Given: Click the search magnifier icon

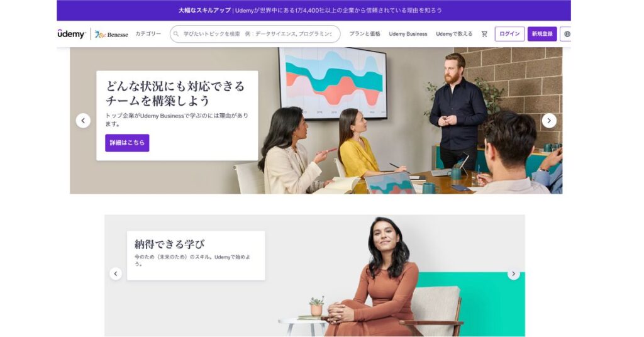Looking at the screenshot, I should [x=176, y=34].
